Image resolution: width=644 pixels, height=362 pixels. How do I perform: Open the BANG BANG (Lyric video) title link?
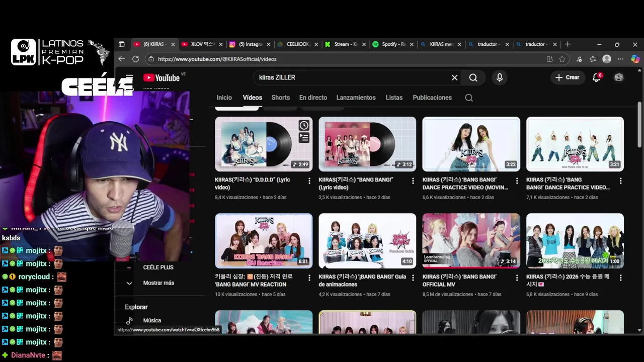pyautogui.click(x=356, y=184)
